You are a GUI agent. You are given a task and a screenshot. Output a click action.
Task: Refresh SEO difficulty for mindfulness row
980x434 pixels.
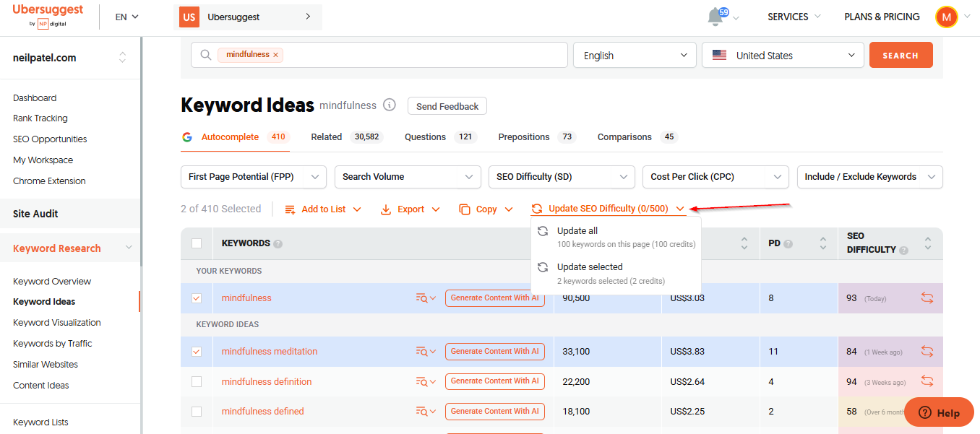click(x=927, y=298)
